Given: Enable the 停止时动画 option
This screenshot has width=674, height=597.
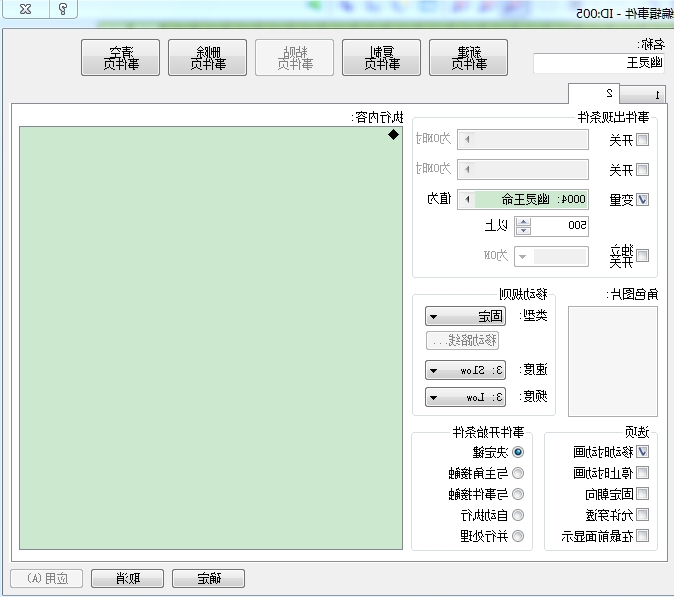Looking at the screenshot, I should pos(642,473).
